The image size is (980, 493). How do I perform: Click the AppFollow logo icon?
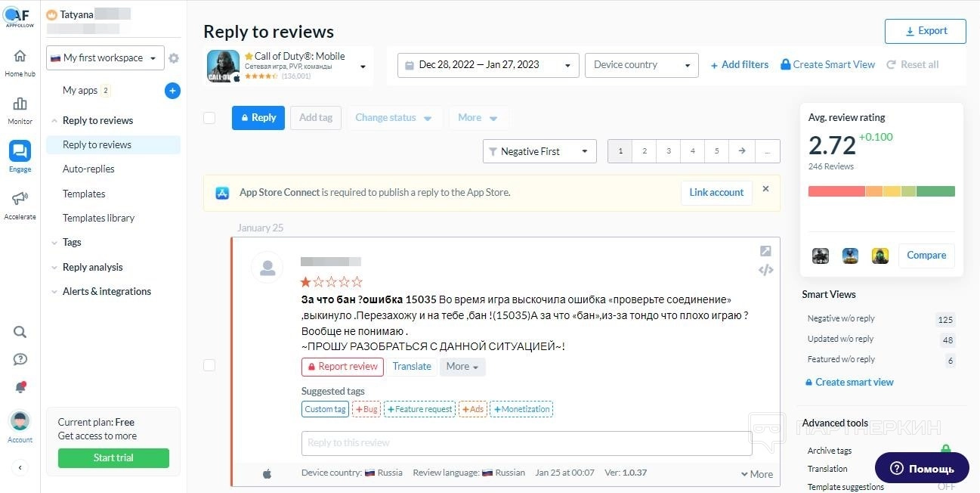pos(17,17)
